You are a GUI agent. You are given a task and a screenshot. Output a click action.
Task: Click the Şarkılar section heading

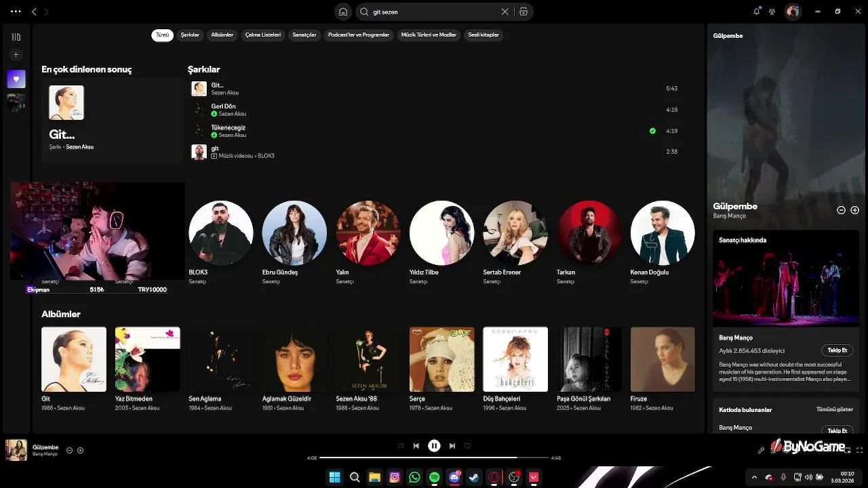203,69
